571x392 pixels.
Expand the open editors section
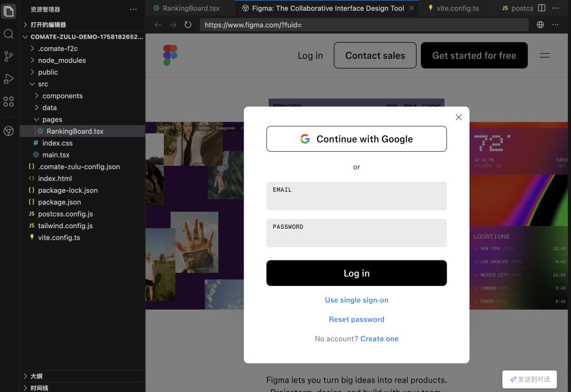pos(82,25)
